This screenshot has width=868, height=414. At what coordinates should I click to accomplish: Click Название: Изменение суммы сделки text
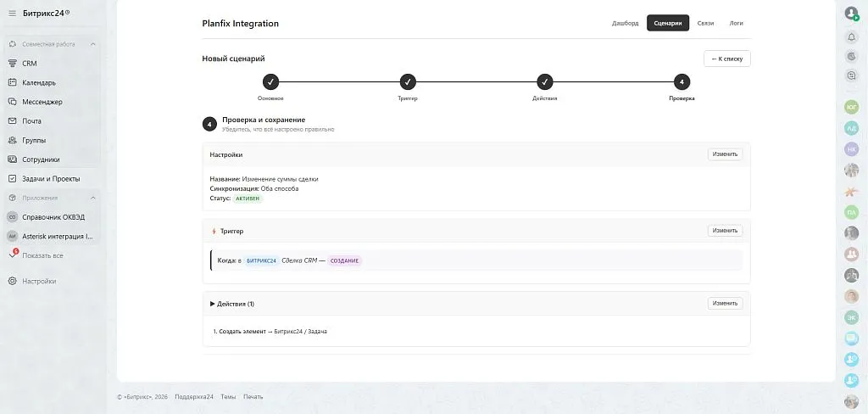click(264, 179)
